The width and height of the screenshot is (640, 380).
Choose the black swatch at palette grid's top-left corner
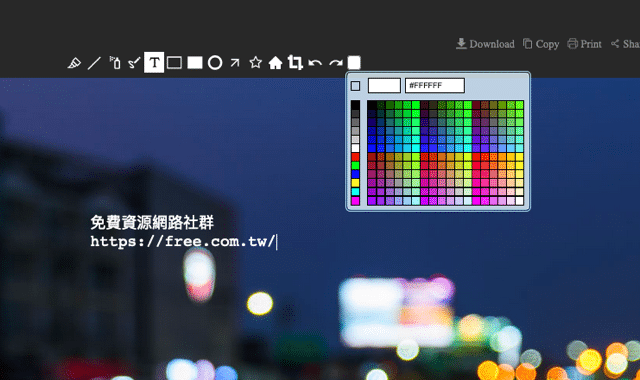[x=371, y=105]
